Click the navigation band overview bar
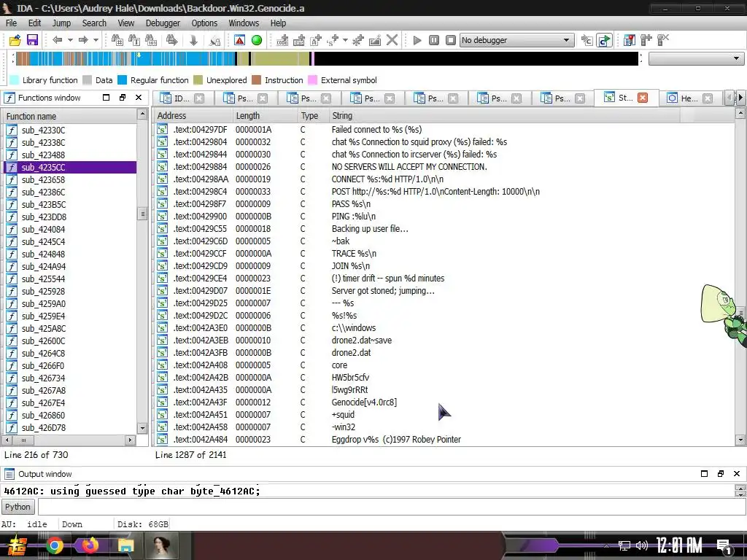 click(327, 58)
